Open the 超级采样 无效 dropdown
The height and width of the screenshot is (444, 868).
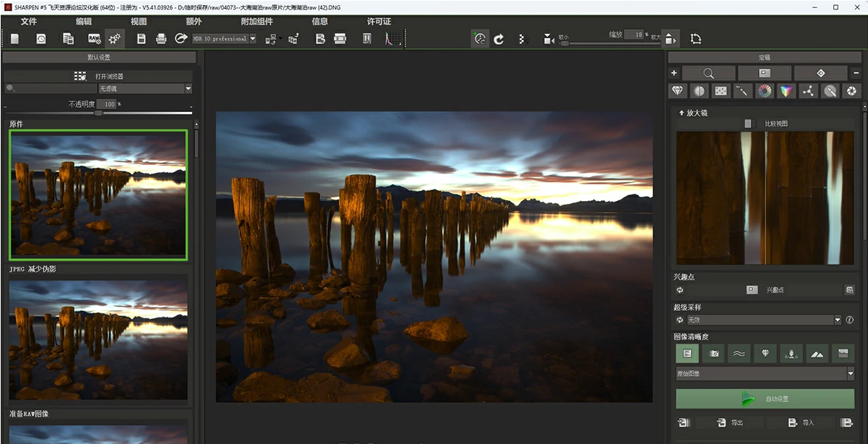click(x=764, y=320)
